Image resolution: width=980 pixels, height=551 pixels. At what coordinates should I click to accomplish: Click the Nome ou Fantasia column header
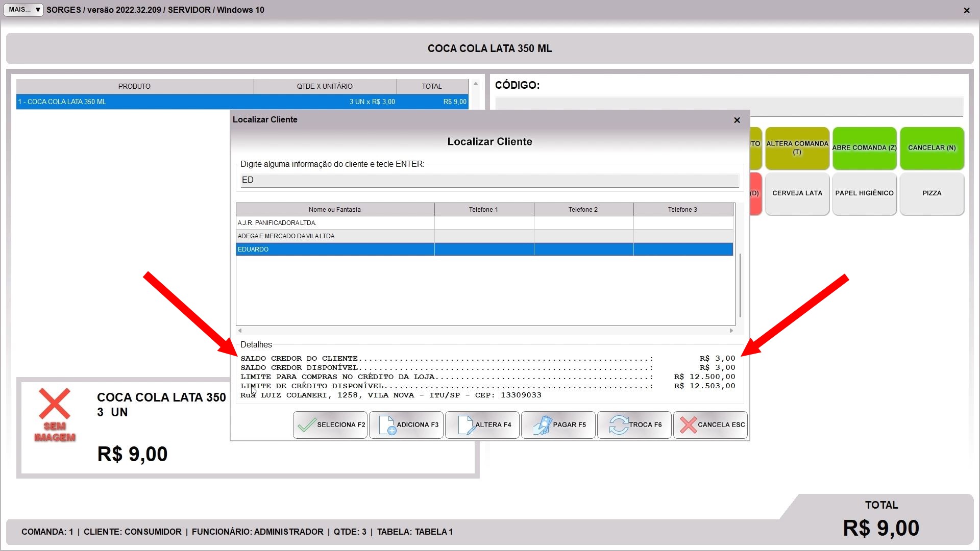pos(335,210)
